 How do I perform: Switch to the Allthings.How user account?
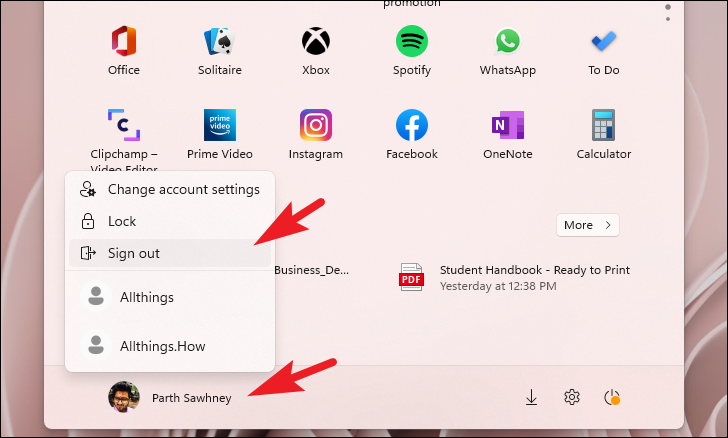170,346
